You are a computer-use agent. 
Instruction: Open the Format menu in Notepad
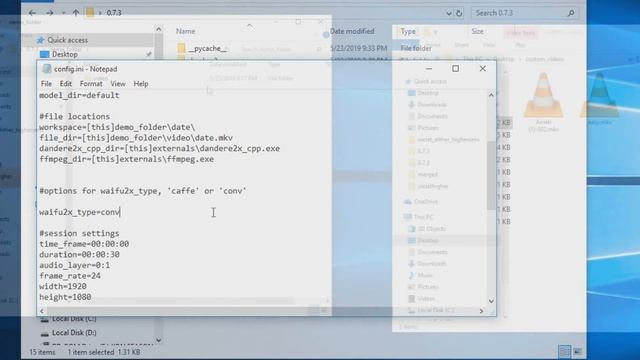[91, 84]
